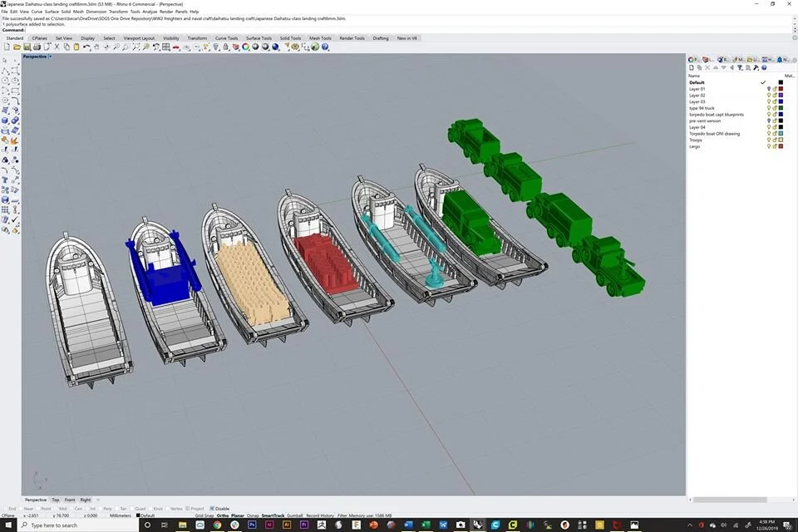Change the color swatch of the cargo layer
The width and height of the screenshot is (798, 532).
[x=781, y=146]
